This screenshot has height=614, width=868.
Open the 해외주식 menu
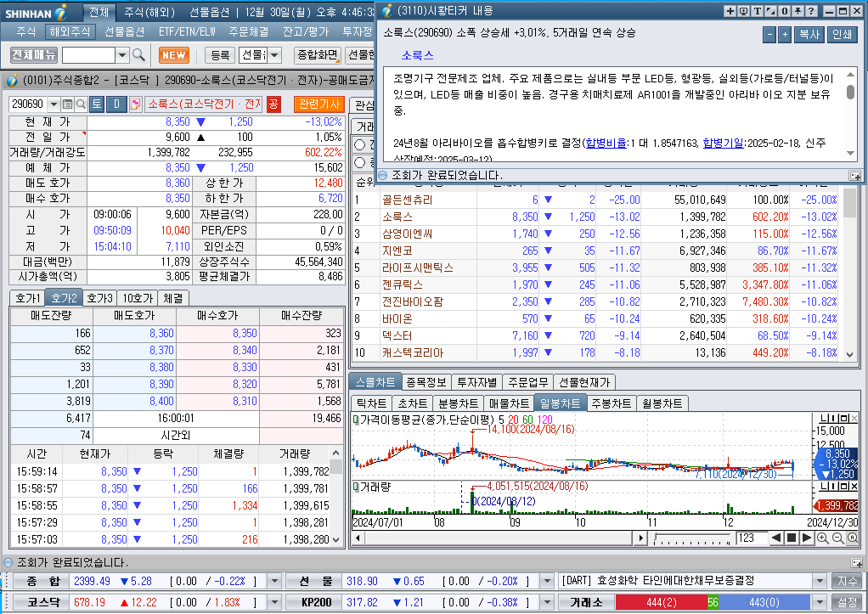[70, 31]
